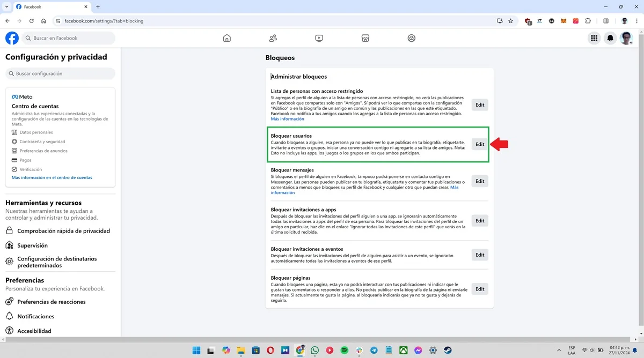Open Preferencias de reacciones settings
Screen dimensions: 644x358
tap(52, 302)
